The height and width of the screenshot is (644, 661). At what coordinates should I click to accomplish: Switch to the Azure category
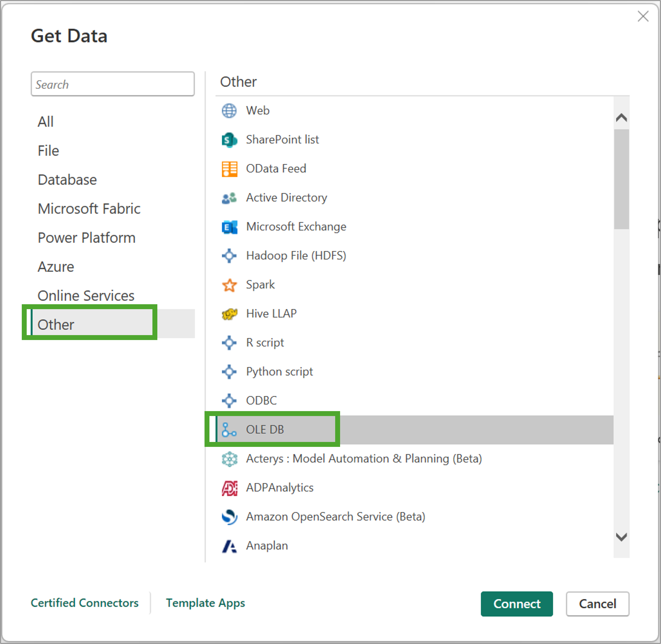[56, 267]
